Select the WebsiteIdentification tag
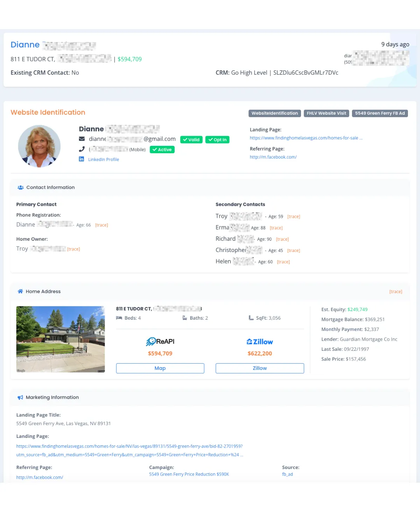The image size is (420, 525). click(x=275, y=113)
